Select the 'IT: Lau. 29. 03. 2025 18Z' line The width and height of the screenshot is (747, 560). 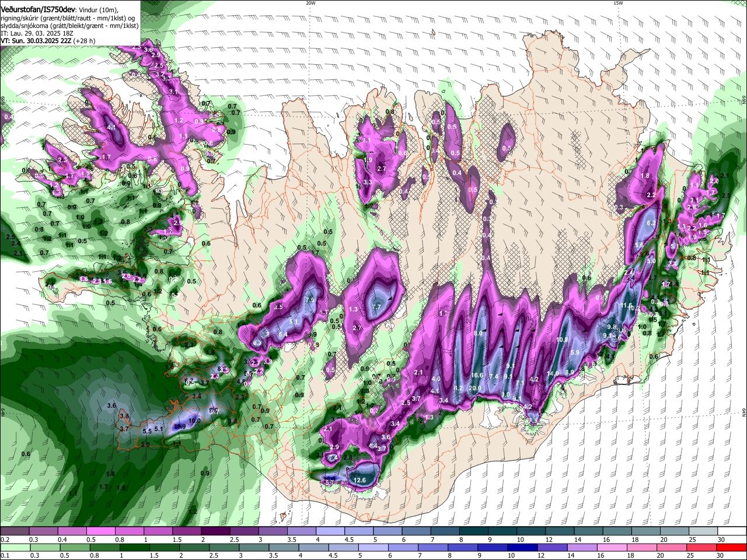pos(36,33)
